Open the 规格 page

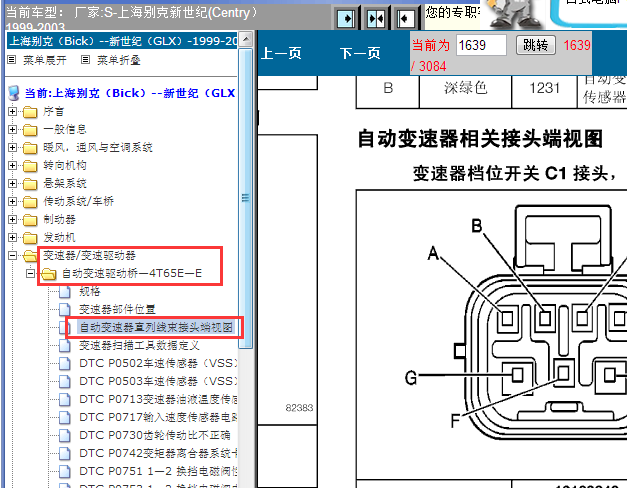coord(90,292)
